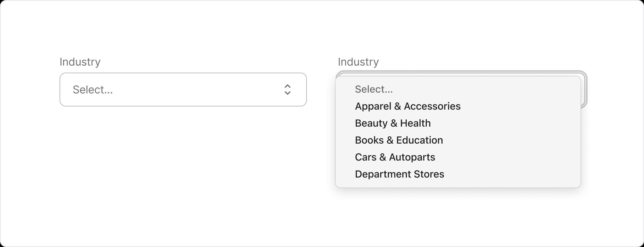The image size is (644, 247).
Task: Click the Industry label above the left select
Action: [80, 62]
